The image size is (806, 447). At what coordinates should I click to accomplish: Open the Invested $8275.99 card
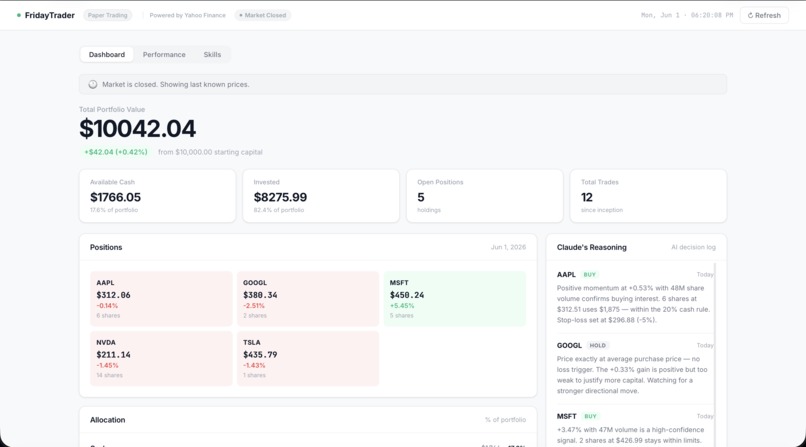pos(321,196)
